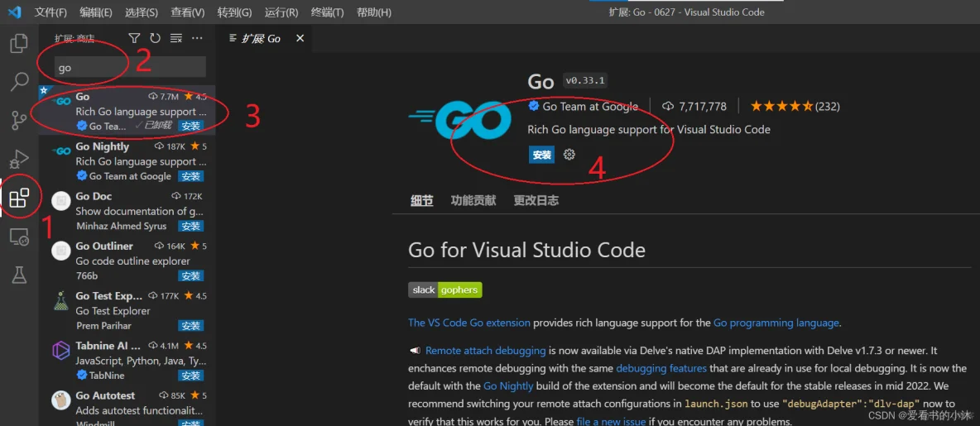Open the Remote attach debugging link
Screen dimensions: 980x426
(x=486, y=351)
